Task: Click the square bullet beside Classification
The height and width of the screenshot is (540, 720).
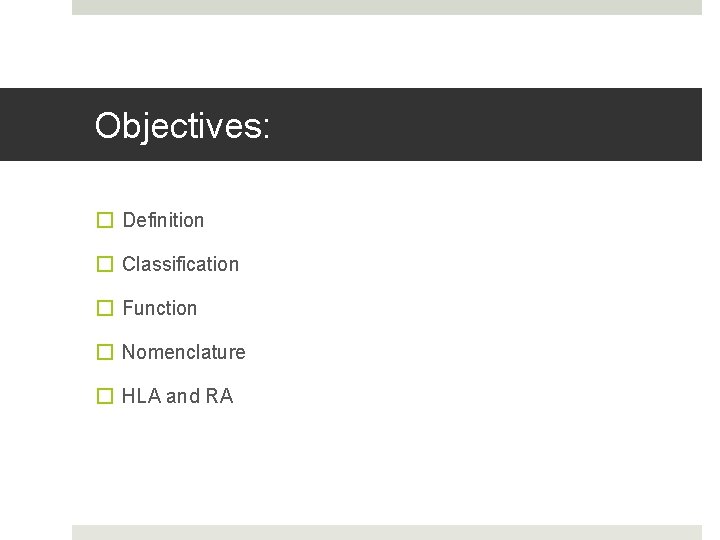Action: [x=104, y=264]
